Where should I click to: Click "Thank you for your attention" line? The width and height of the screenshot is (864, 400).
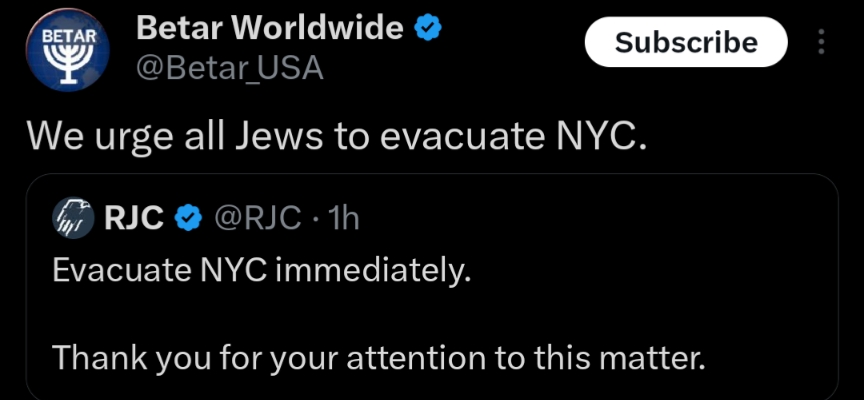(378, 356)
